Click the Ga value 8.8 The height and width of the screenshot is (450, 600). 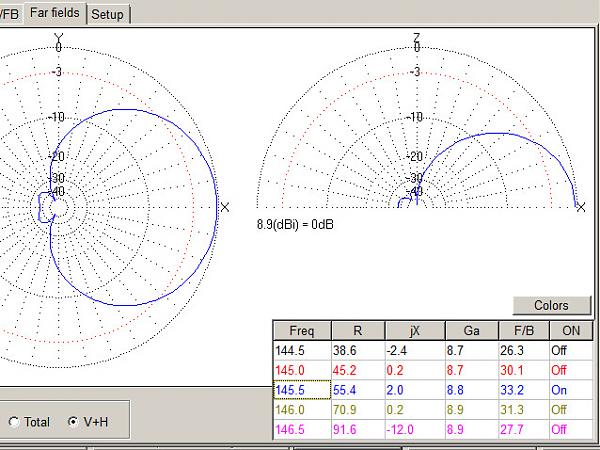472,390
